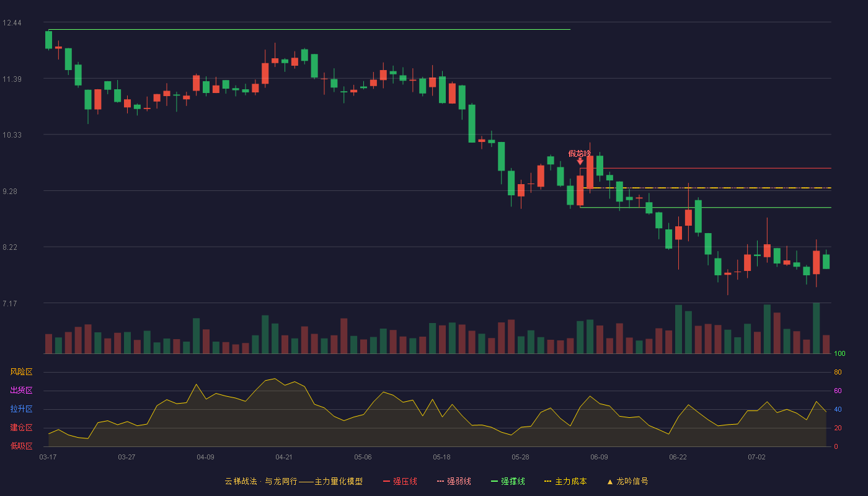The width and height of the screenshot is (868, 496).
Task: Select the 10.33 price axis label
Action: [12, 135]
